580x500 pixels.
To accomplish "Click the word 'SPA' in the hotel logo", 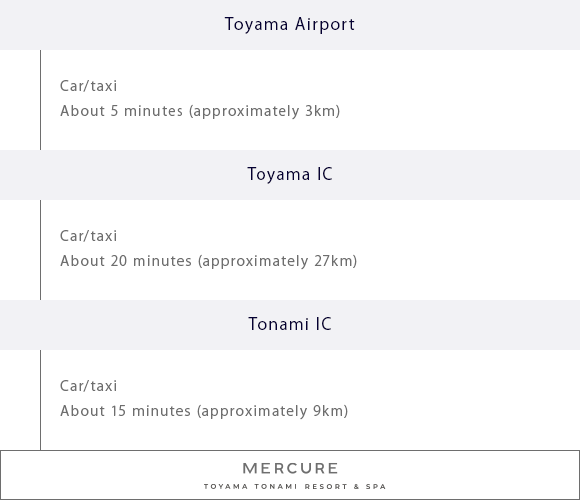I will point(376,486).
